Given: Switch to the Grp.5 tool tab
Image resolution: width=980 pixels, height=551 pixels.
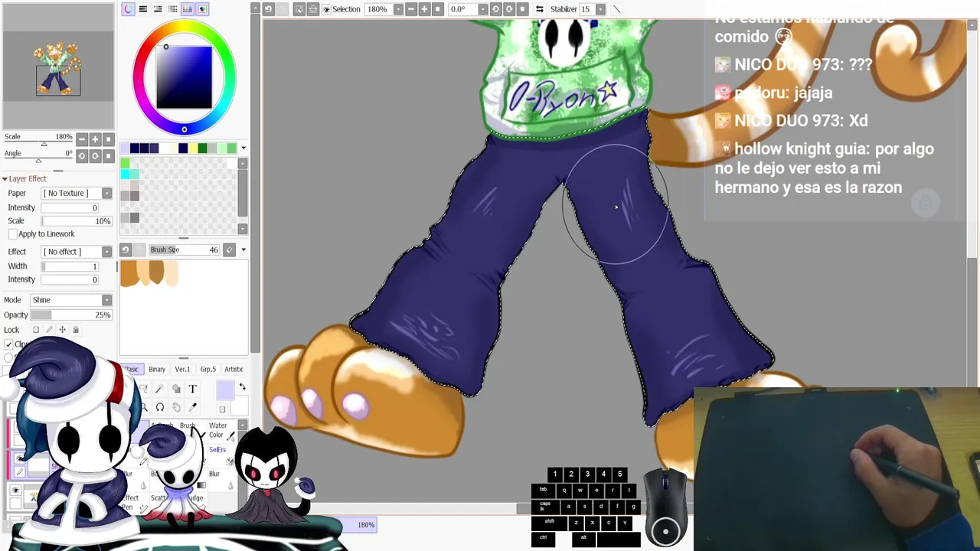Looking at the screenshot, I should (207, 369).
